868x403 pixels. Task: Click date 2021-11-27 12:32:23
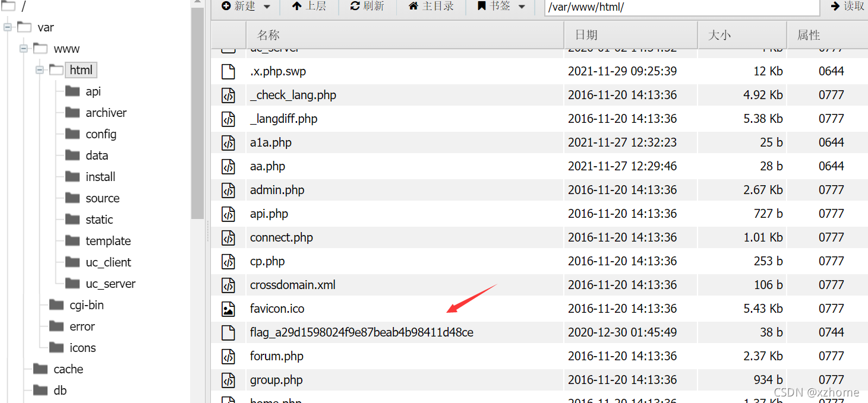[622, 142]
